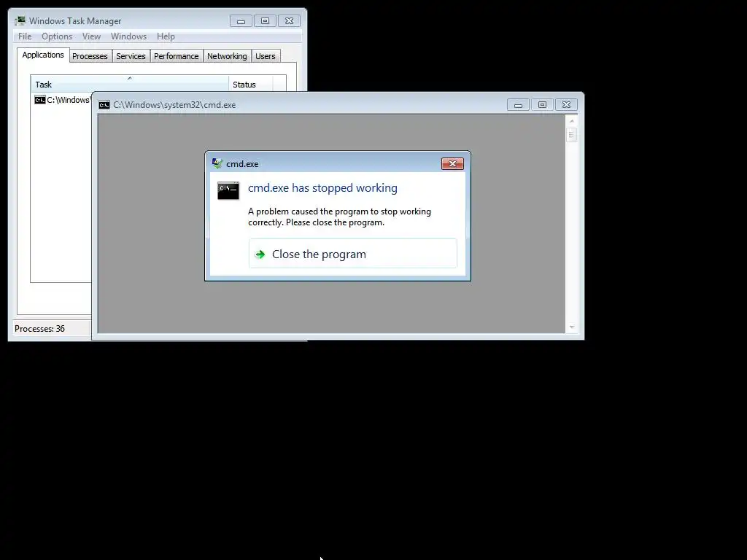This screenshot has width=747, height=560.
Task: Open Options menu in Task Manager
Action: [57, 36]
